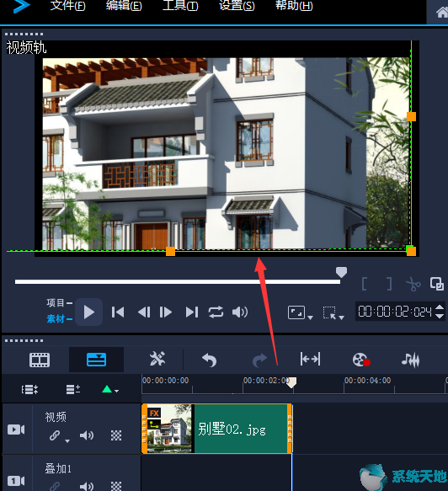Click the blue VideoStudio logo arrow

[21, 6]
